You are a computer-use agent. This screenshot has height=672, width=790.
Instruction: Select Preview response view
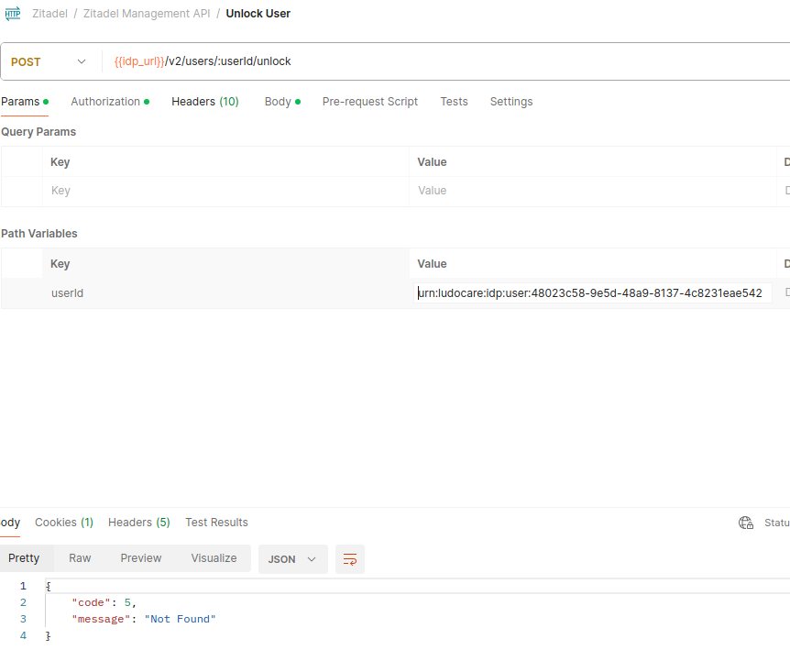point(141,558)
